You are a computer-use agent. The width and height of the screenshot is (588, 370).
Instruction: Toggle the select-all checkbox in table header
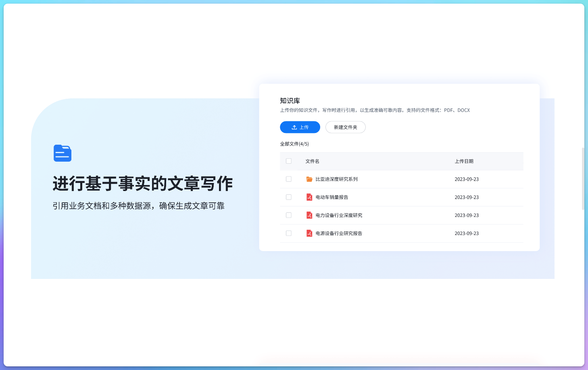click(x=289, y=161)
